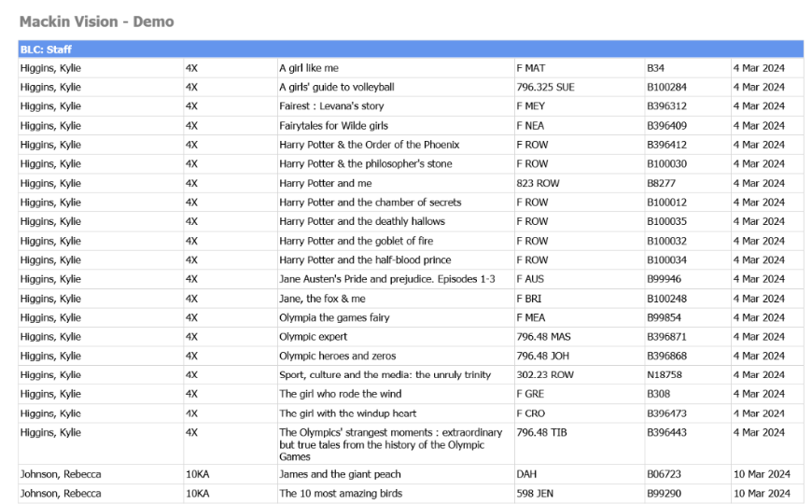
Task: Select call number '796.48 JOH'
Action: (x=542, y=356)
